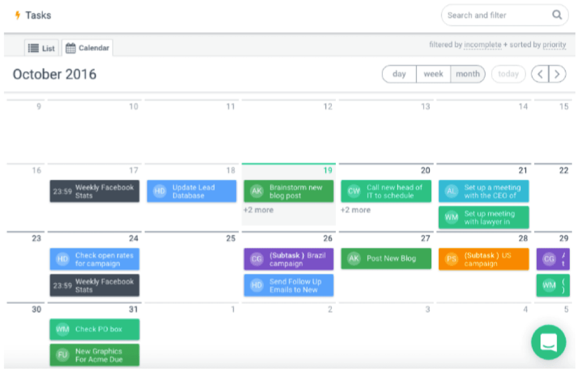Image resolution: width=588 pixels, height=373 pixels.
Task: Select the month view toggle
Action: (x=467, y=74)
